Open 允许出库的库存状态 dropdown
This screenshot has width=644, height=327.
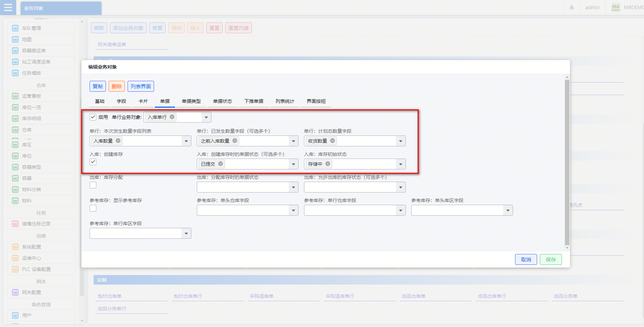pos(401,187)
